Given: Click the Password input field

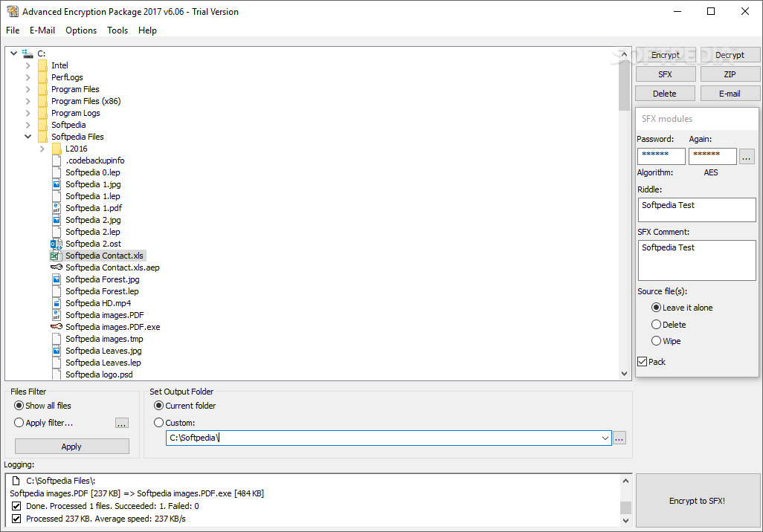Looking at the screenshot, I should point(661,157).
